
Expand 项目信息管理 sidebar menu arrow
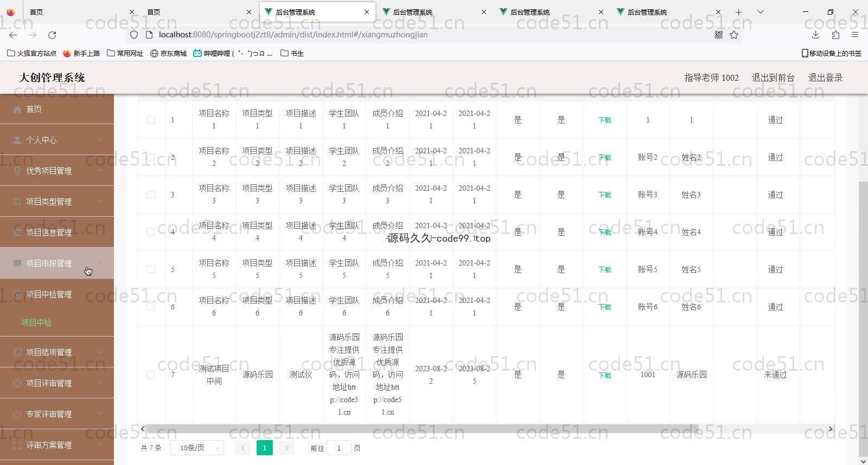tap(100, 232)
